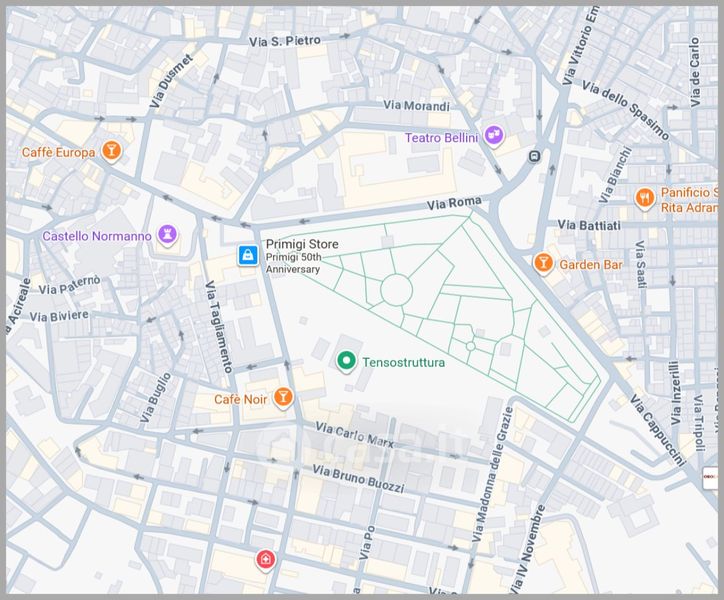The height and width of the screenshot is (600, 724).
Task: Click the Primigi Store title text
Action: 301,244
